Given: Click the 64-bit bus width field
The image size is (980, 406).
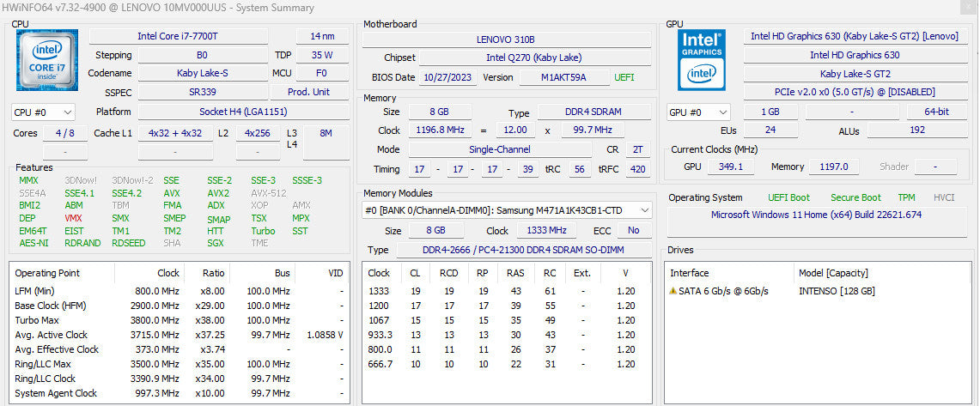Looking at the screenshot, I should [x=936, y=112].
